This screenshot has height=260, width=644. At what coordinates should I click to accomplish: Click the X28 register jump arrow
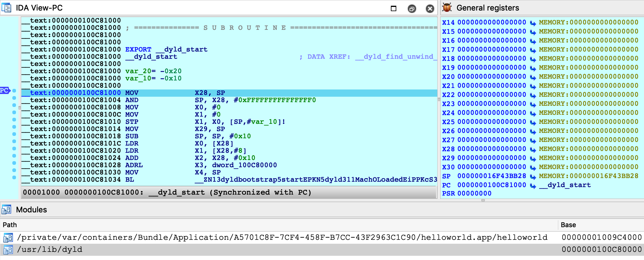[533, 149]
